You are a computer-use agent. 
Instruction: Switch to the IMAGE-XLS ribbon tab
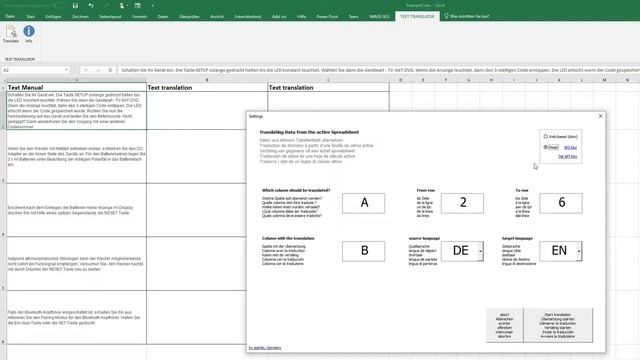coord(379,16)
